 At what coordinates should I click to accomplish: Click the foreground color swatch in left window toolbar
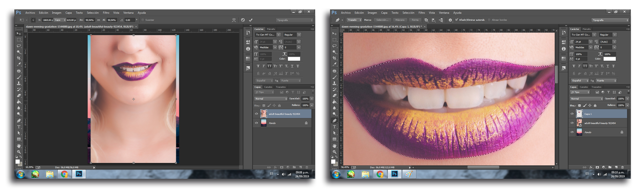[17, 162]
